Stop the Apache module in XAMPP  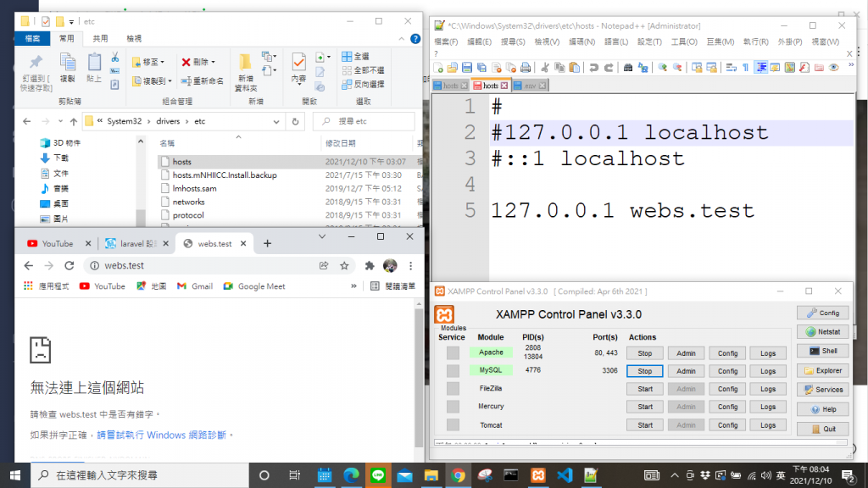tap(644, 353)
